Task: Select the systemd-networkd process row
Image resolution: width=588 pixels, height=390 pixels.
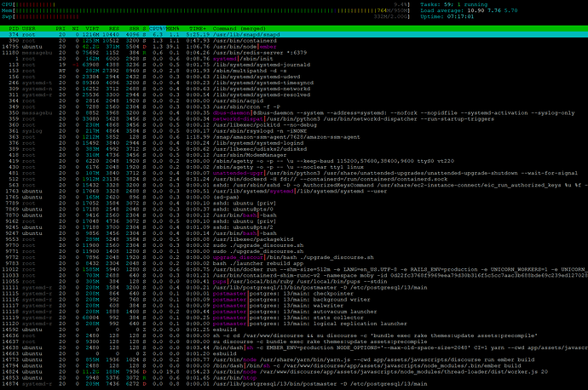Action: tap(294, 89)
